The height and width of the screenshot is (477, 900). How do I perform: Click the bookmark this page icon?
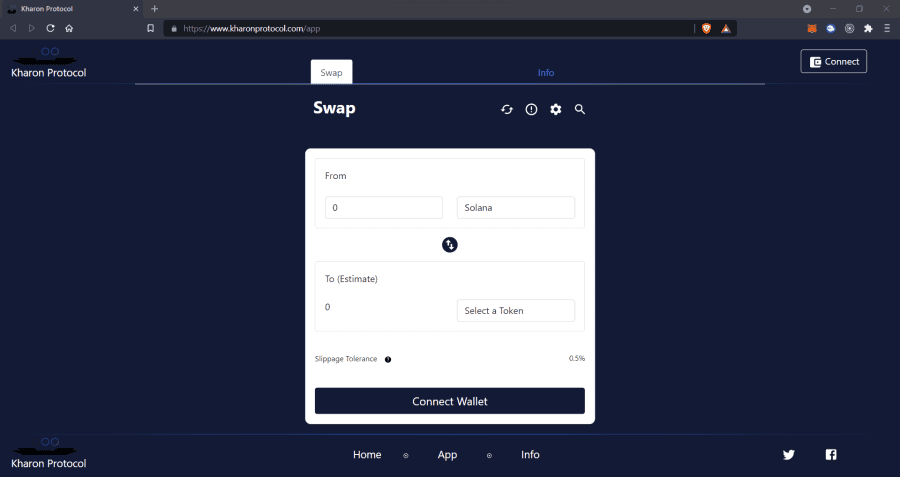(150, 28)
